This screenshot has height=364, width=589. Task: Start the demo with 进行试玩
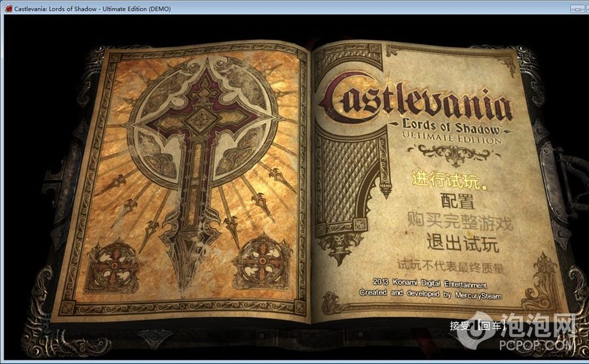(x=449, y=180)
